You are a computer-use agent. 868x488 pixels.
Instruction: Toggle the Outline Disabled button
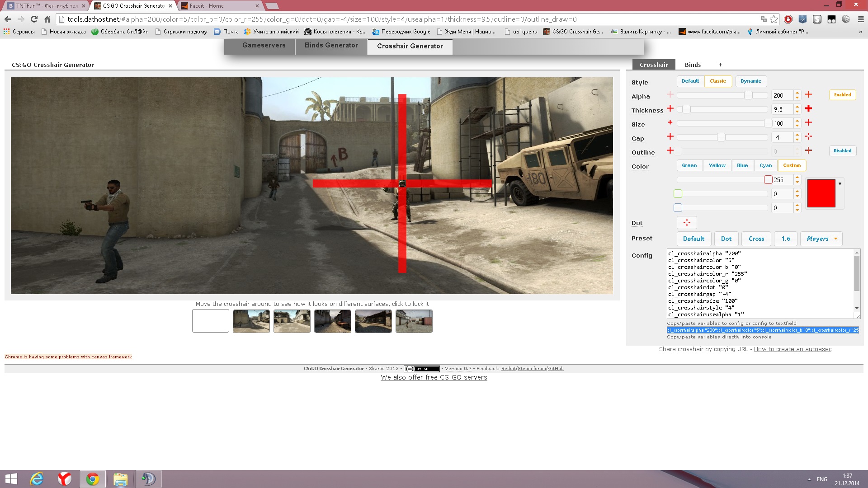click(x=842, y=151)
